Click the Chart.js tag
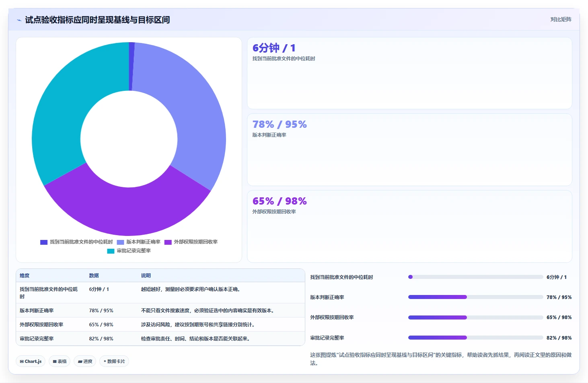The width and height of the screenshot is (588, 383). [31, 361]
